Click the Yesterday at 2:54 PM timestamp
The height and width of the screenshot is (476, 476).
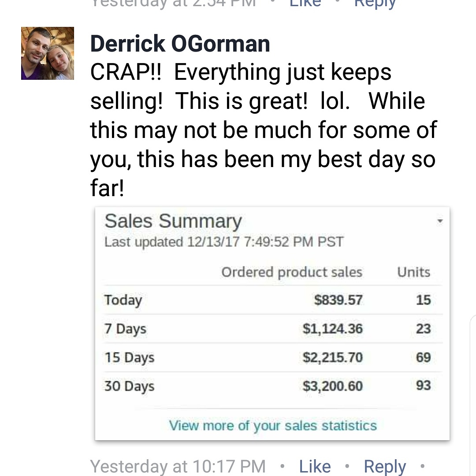click(173, 4)
